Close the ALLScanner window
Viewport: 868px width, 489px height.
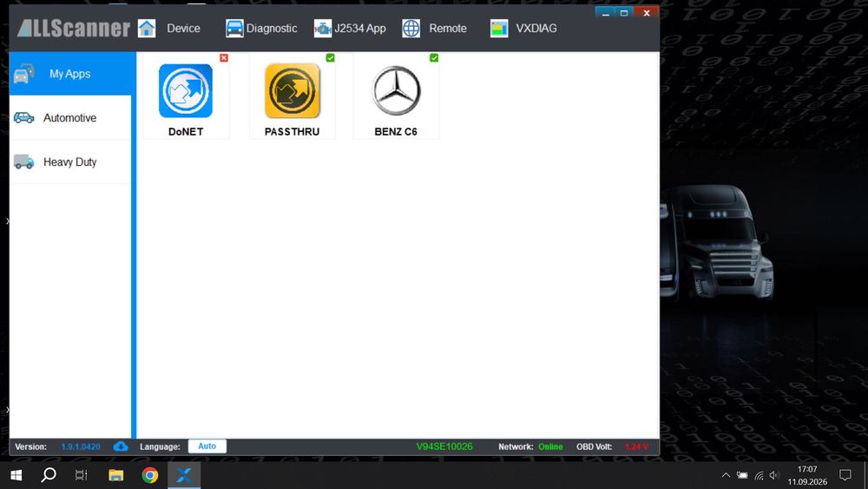646,13
